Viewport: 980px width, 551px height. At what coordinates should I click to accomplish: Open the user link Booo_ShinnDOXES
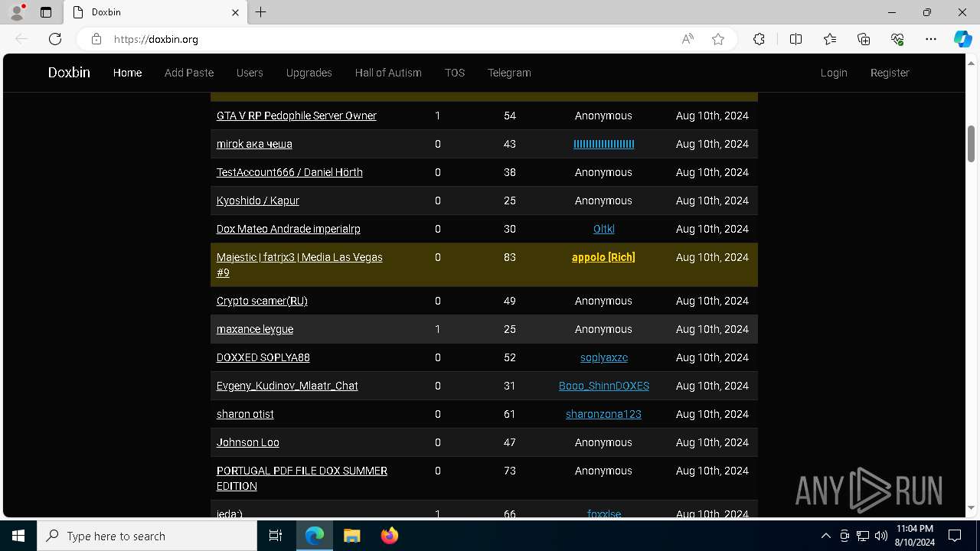click(x=604, y=386)
